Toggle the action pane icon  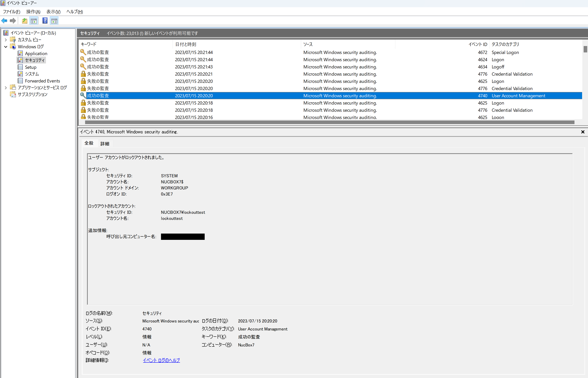click(54, 21)
